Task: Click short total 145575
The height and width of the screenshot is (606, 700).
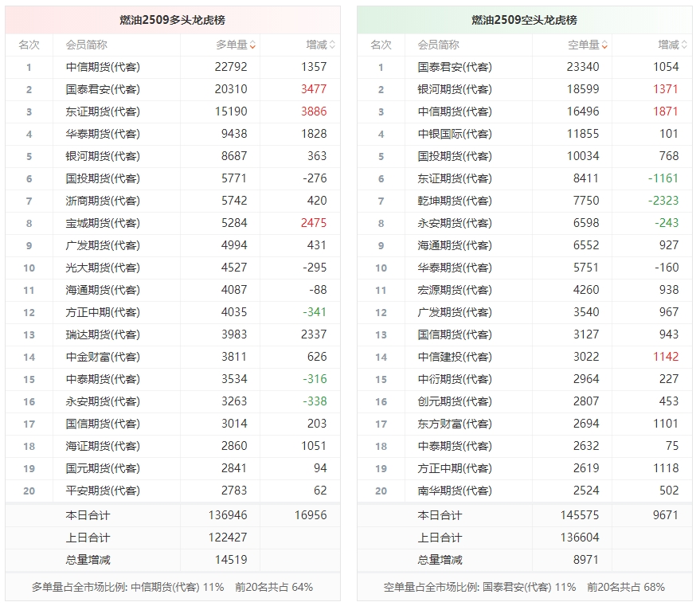Action: click(580, 515)
